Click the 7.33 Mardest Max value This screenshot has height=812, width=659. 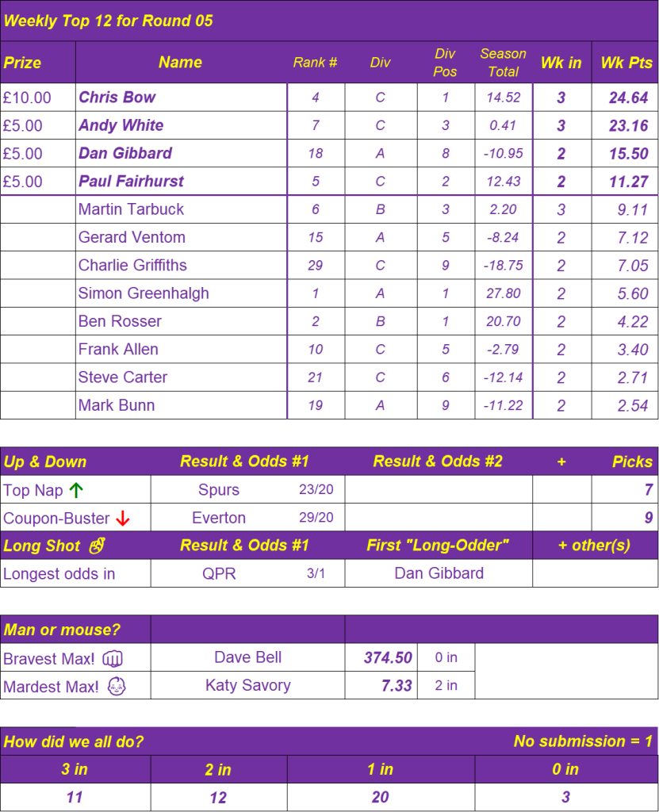click(x=397, y=686)
